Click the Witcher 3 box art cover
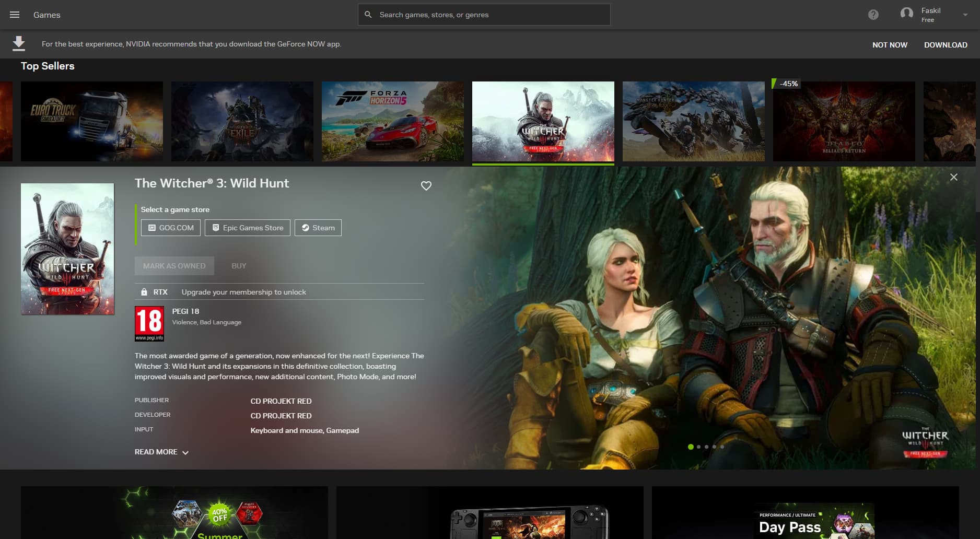 [x=67, y=249]
